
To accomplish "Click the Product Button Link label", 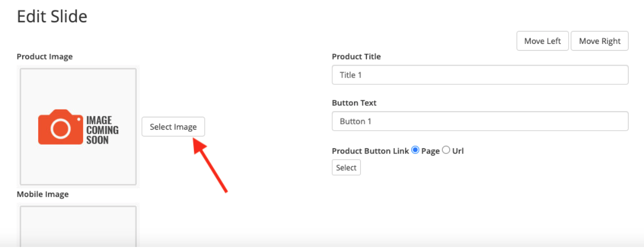I will [x=371, y=151].
